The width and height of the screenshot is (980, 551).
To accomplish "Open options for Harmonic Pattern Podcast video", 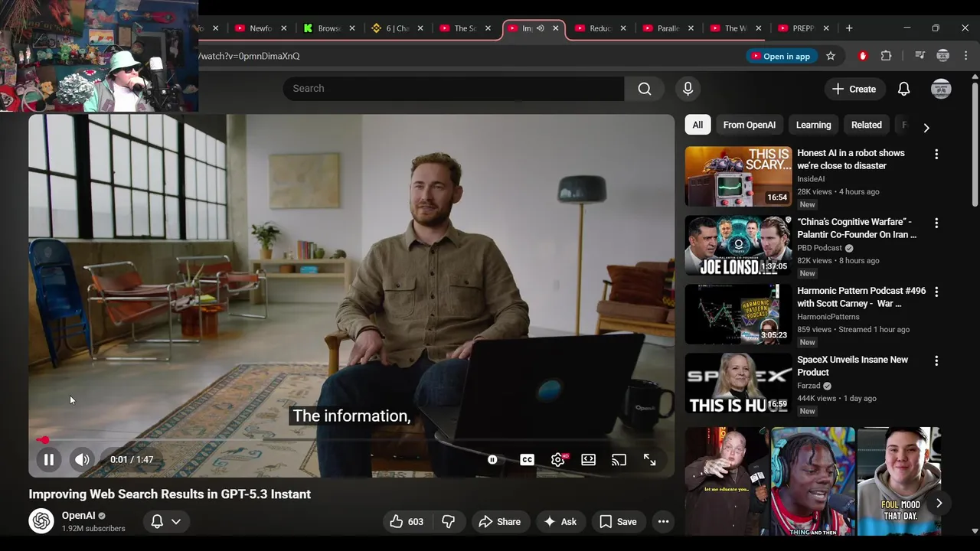I will click(936, 292).
